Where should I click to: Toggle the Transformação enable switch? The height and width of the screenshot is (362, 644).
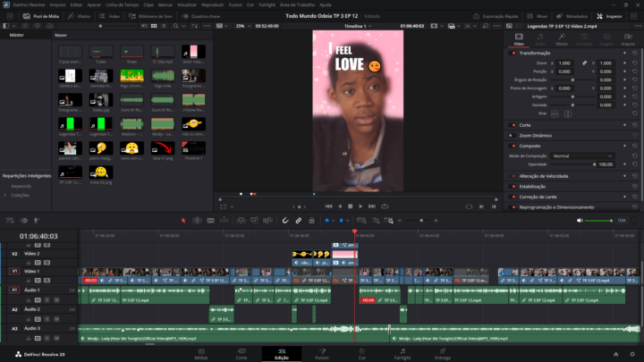513,53
